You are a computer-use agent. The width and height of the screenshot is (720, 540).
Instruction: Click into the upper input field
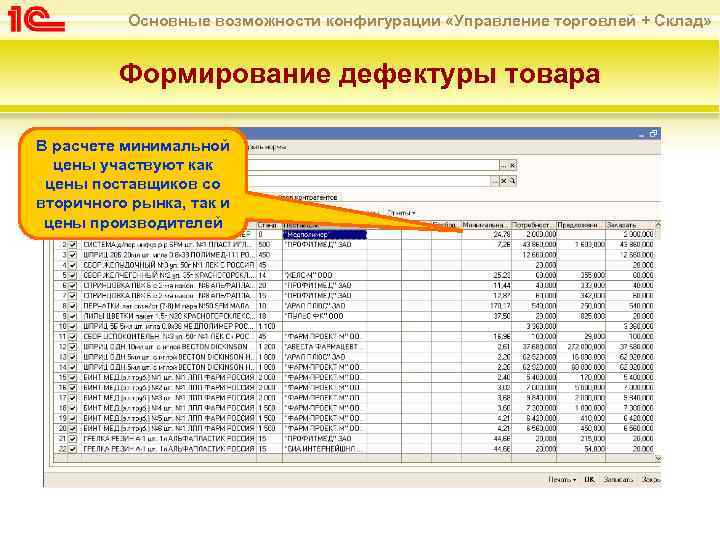[x=372, y=165]
